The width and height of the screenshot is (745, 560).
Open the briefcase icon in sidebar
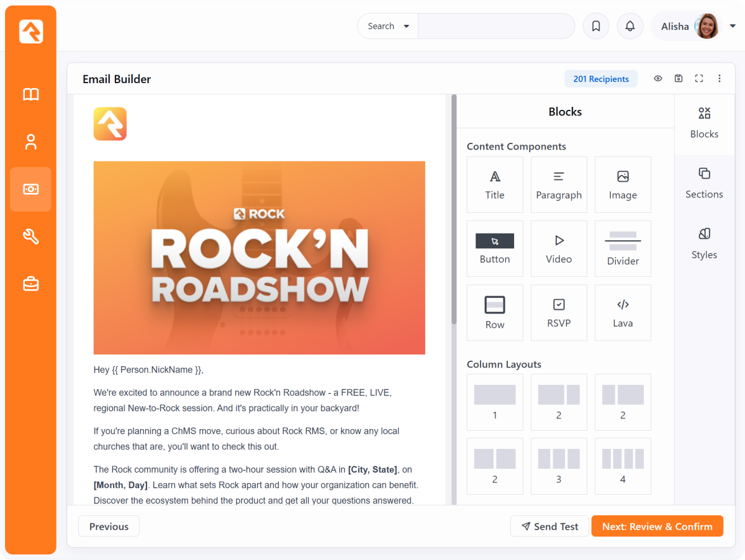point(31,284)
